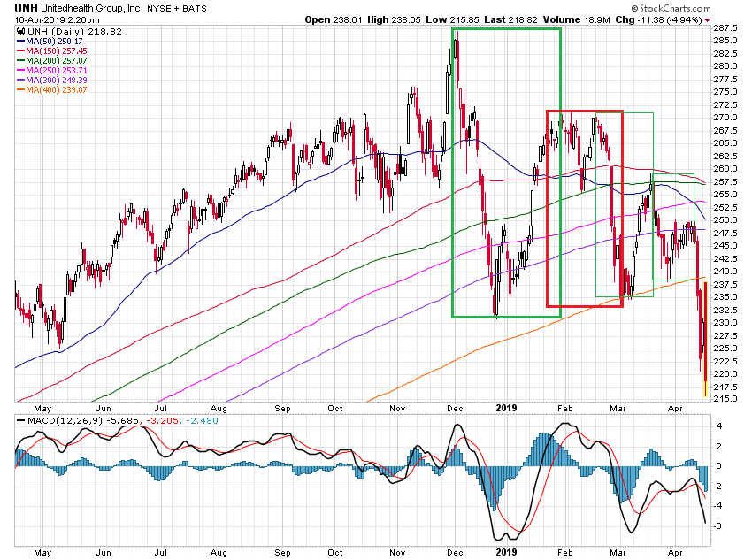Image resolution: width=752 pixels, height=560 pixels.
Task: Click the 230.0 price axis label
Action: 725,323
